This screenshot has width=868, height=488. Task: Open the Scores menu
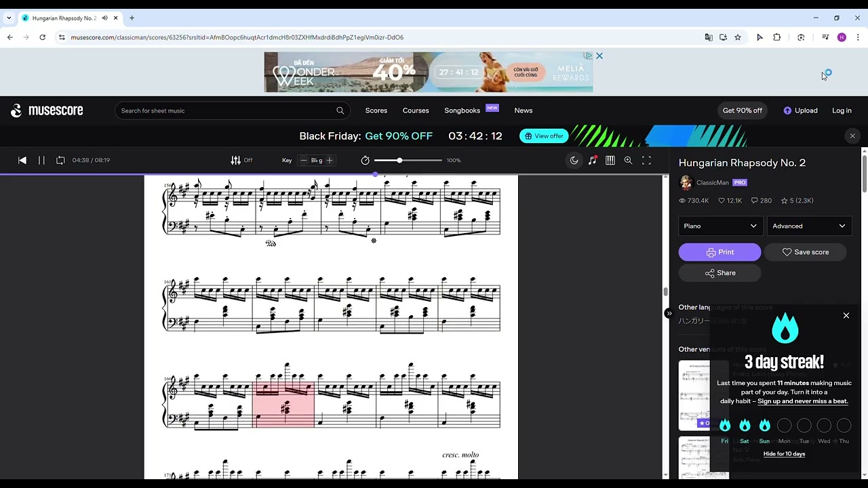click(x=376, y=110)
